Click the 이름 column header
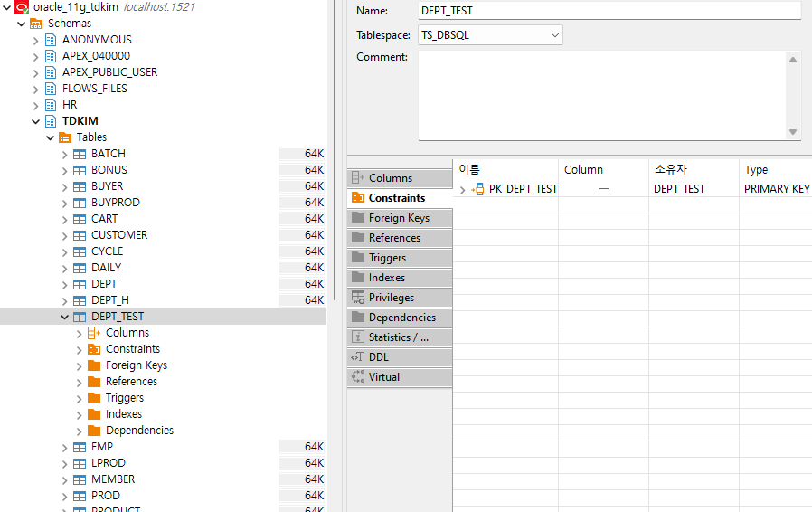The height and width of the screenshot is (512, 812). coord(506,169)
